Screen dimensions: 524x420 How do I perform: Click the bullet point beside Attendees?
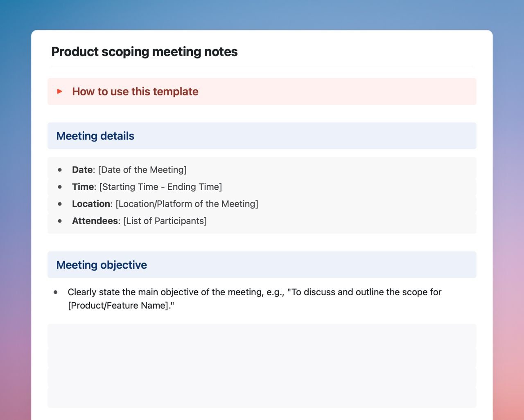(x=61, y=220)
